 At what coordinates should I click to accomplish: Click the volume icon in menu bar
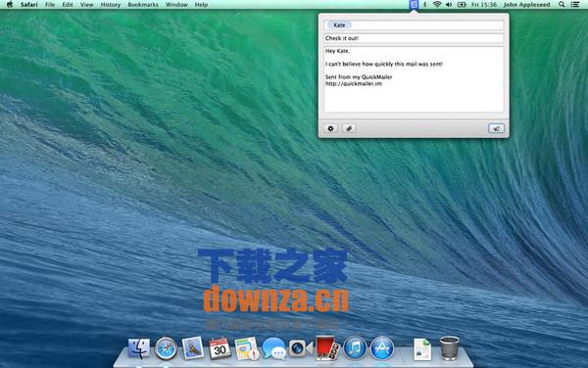coord(449,5)
